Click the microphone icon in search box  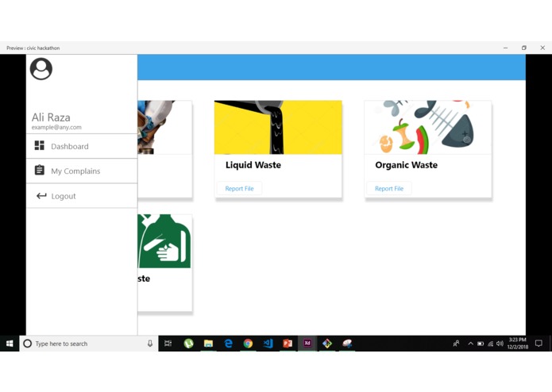pos(150,344)
